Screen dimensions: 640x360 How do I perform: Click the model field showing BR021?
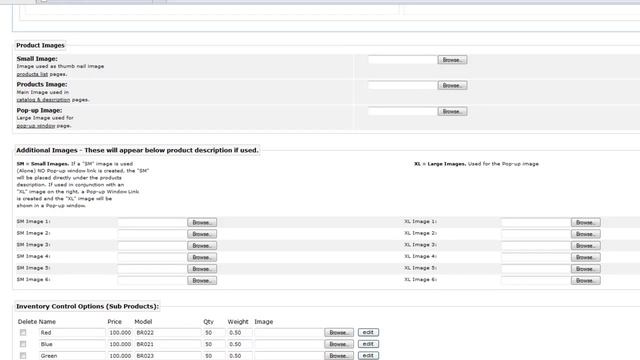168,344
